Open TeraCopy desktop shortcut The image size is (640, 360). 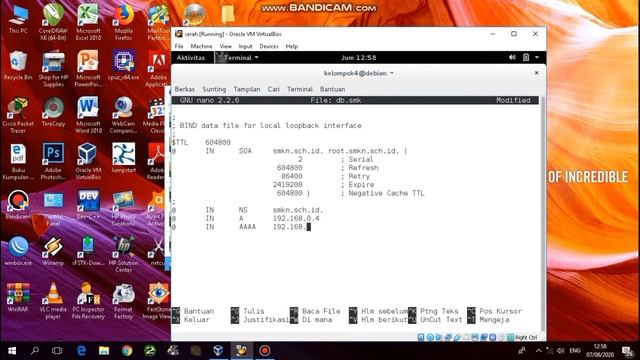[x=53, y=112]
